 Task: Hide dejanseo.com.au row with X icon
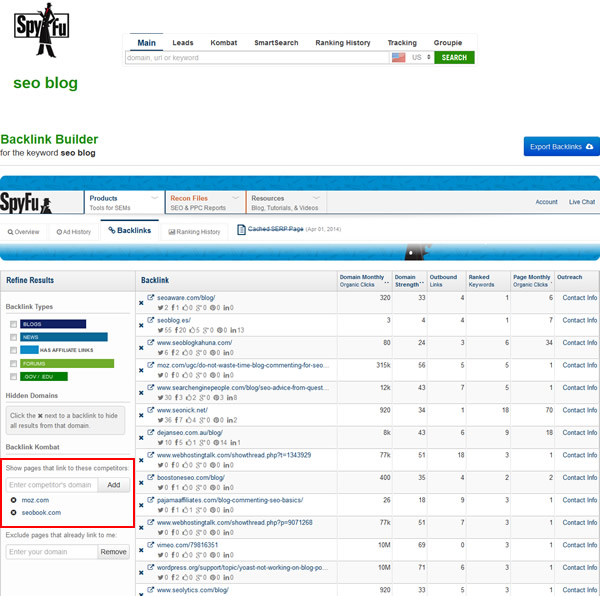coord(141,438)
